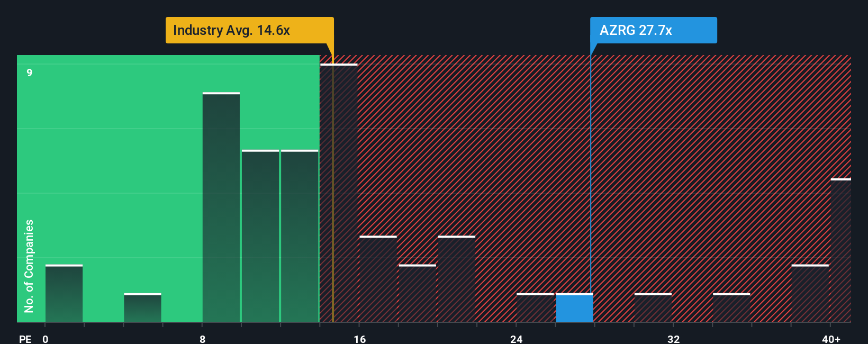Click the axis tick label 16
The height and width of the screenshot is (344, 868).
360,339
